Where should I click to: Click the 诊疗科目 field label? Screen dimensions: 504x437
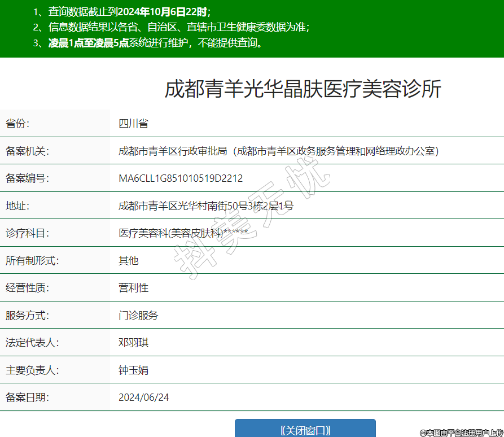[x=28, y=233]
